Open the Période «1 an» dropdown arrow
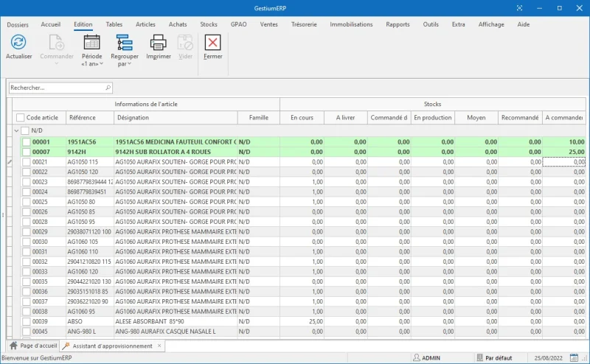The width and height of the screenshot is (590, 364). coord(101,63)
